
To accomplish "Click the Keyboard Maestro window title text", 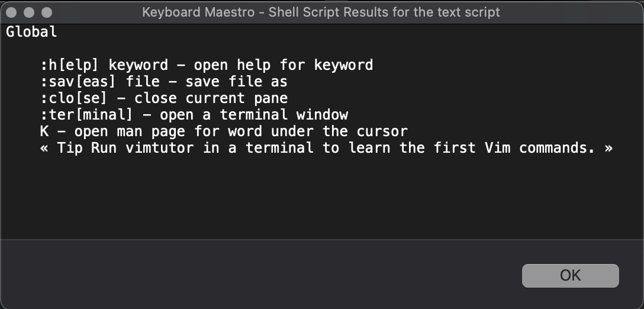I will (x=321, y=12).
